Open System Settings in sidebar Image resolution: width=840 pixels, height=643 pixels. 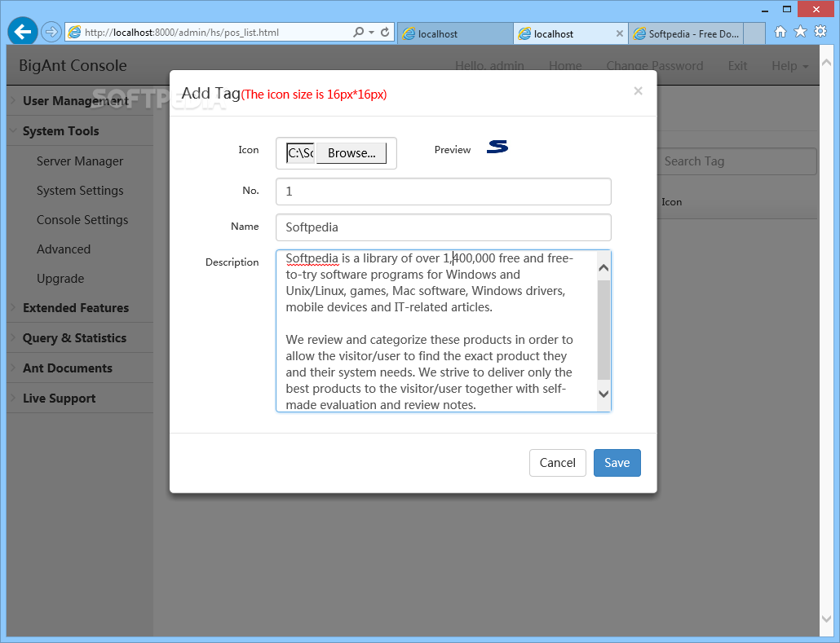[80, 191]
